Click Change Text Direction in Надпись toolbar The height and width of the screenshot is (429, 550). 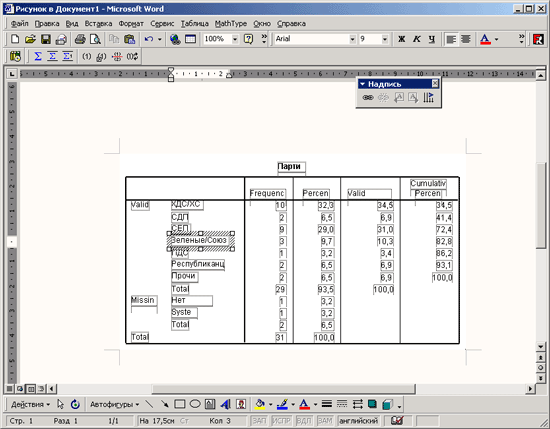click(428, 97)
